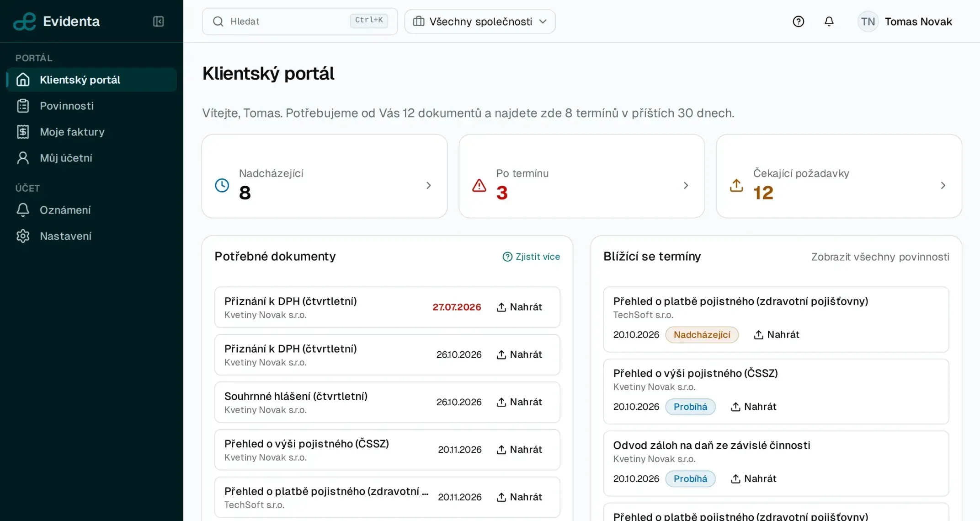Click Nahrát for Přehled o výši pojistného 20.11.2026
The width and height of the screenshot is (980, 521).
[x=519, y=450]
